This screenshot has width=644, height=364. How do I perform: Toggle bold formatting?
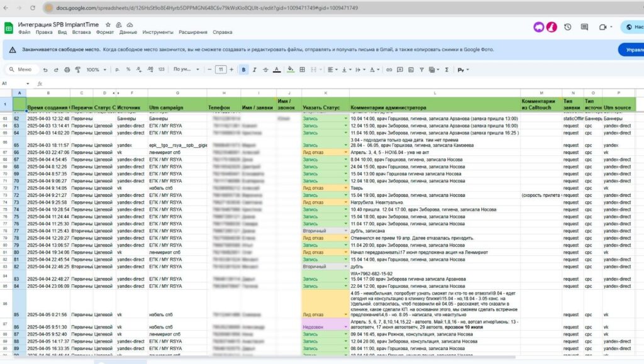243,70
